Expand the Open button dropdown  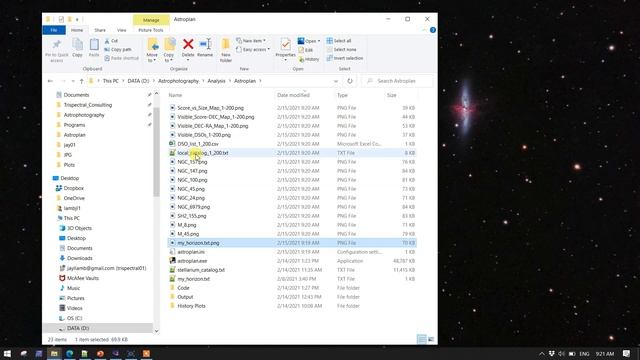(x=319, y=41)
